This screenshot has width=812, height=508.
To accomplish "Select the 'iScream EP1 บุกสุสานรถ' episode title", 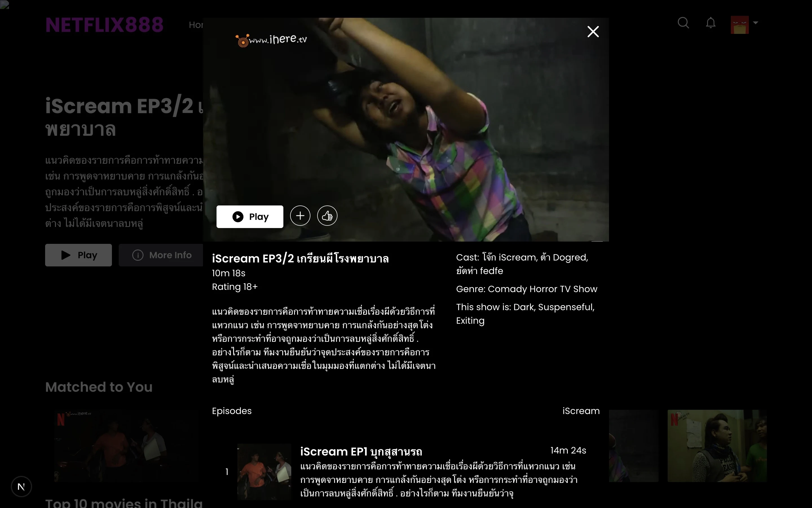I will tap(361, 452).
